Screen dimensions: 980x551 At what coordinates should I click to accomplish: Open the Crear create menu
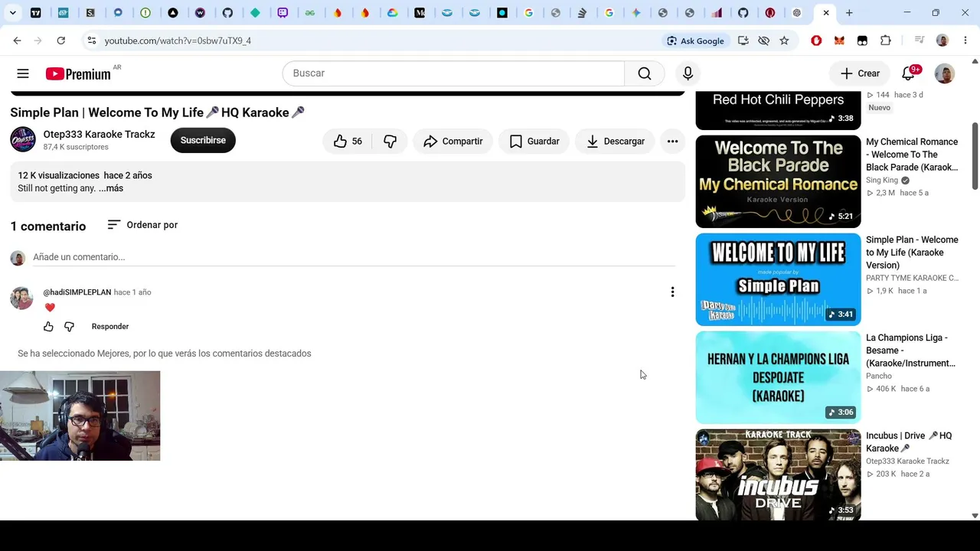click(x=860, y=73)
